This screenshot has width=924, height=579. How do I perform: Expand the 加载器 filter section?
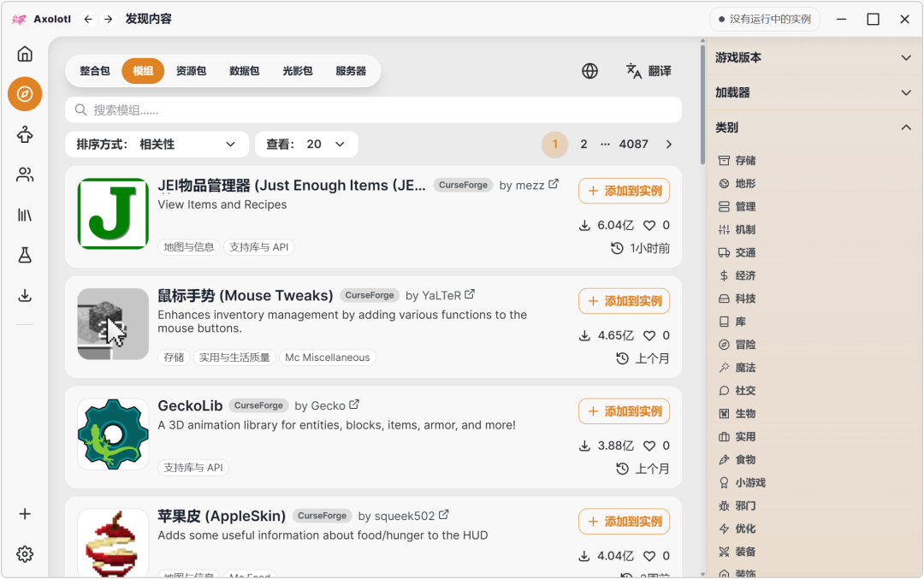tap(814, 92)
